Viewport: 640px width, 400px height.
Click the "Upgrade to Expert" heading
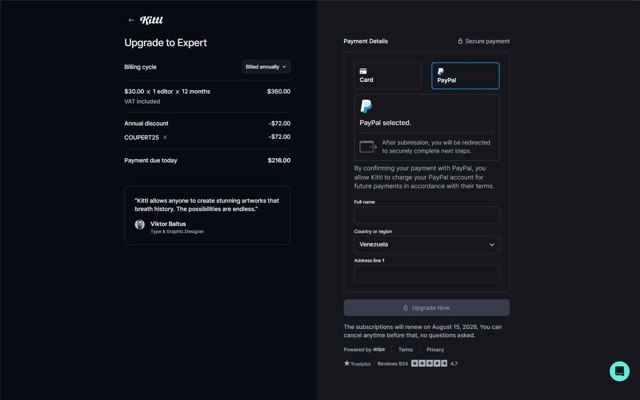coord(165,43)
